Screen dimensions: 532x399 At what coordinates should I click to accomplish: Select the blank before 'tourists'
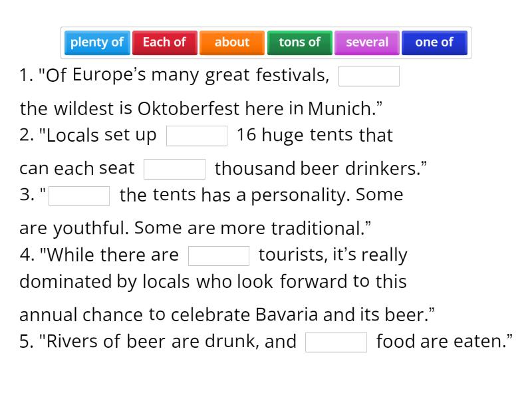tap(219, 256)
